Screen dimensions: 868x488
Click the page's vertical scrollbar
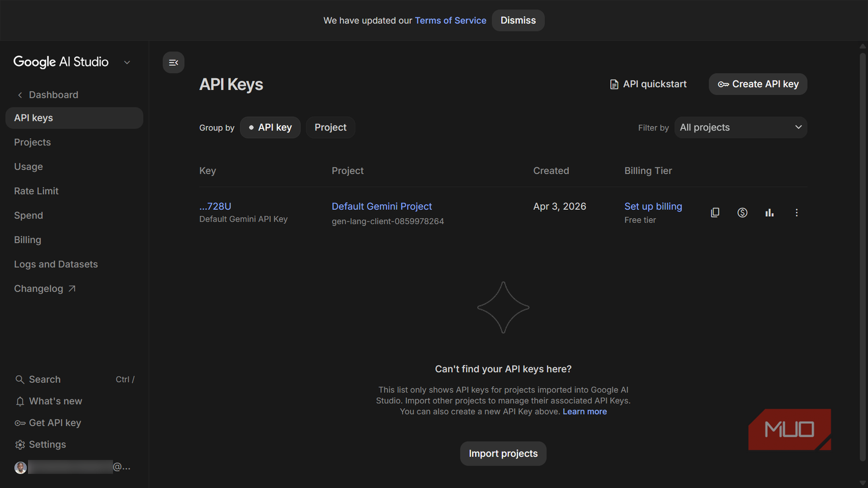pyautogui.click(x=863, y=257)
